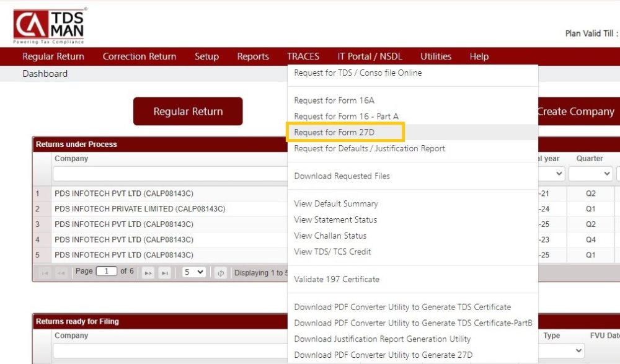Open the Reports menu
Screen dimensions: 620x364
pyautogui.click(x=252, y=56)
